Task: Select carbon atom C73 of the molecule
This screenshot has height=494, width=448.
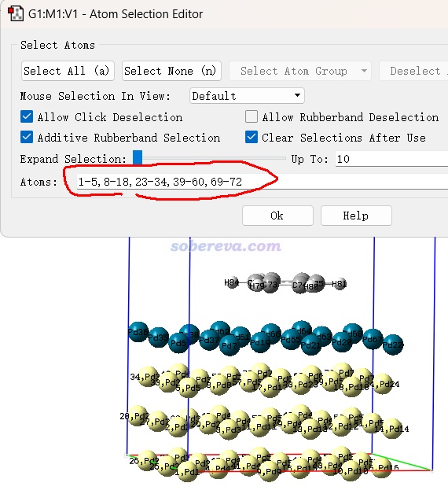Action: pyautogui.click(x=270, y=283)
